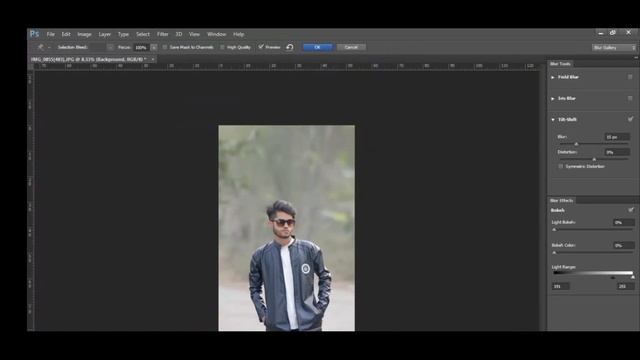The image size is (640, 360).
Task: Click the Light Bokeh percentage field
Action: pyautogui.click(x=624, y=222)
